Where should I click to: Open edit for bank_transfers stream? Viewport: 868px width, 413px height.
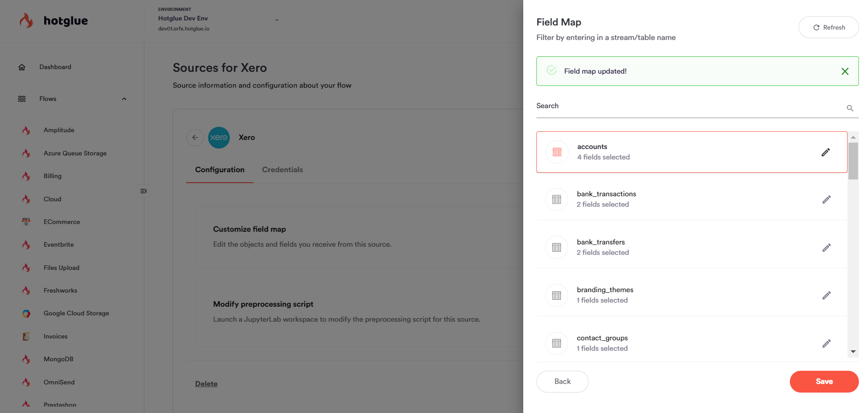(826, 248)
